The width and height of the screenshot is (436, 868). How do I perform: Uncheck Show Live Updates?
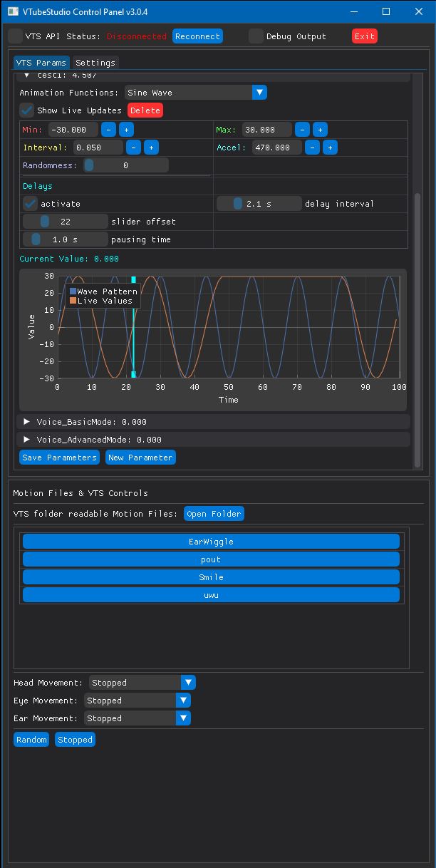(27, 110)
